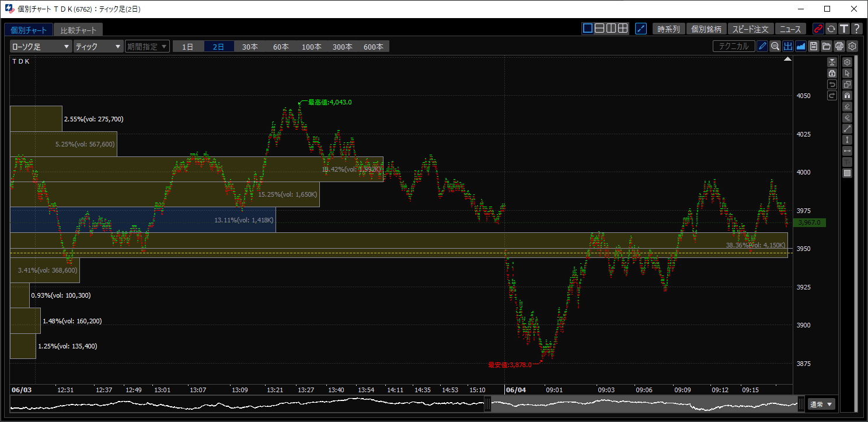
Task: Pick the white color swatch in drawing palette
Action: [x=847, y=173]
